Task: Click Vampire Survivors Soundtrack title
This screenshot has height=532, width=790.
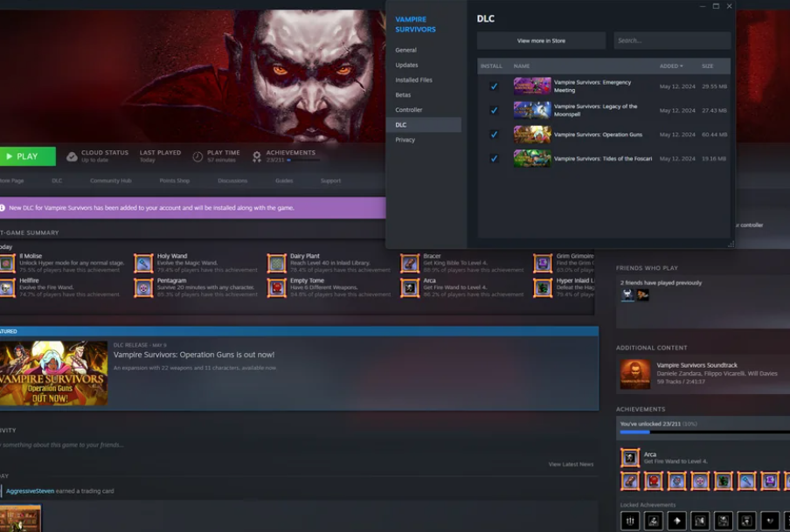Action: pos(696,365)
